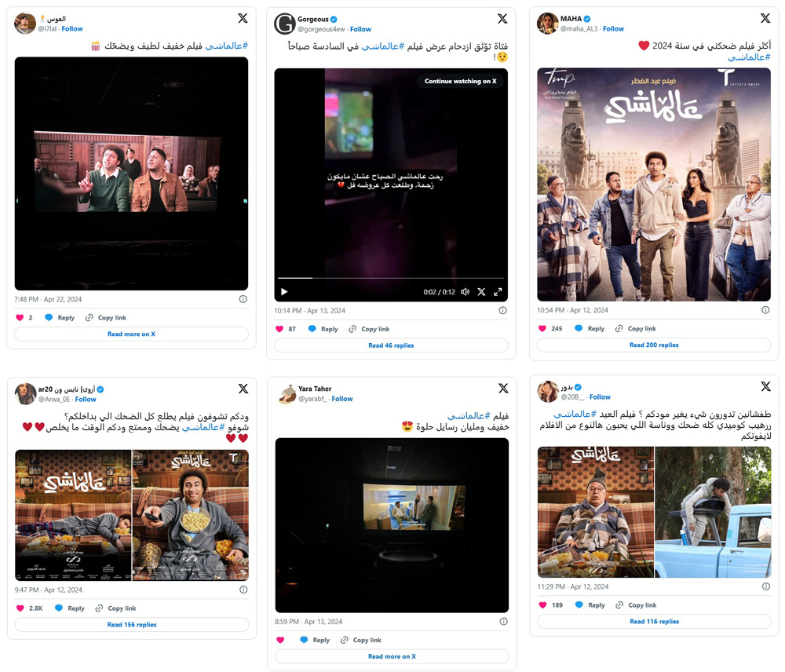This screenshot has width=785, height=672.
Task: Open the cinema screen photo in @i7lal tweet
Action: tap(131, 173)
